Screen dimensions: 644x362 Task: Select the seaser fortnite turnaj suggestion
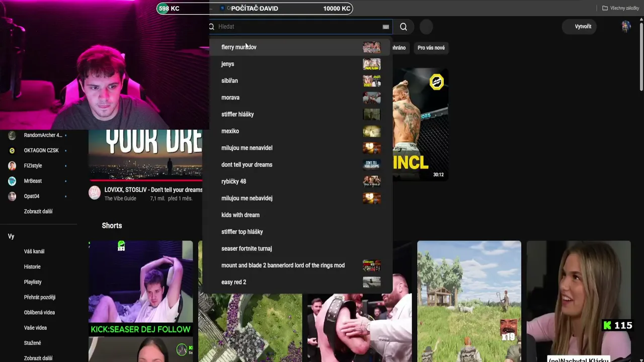pos(297,248)
